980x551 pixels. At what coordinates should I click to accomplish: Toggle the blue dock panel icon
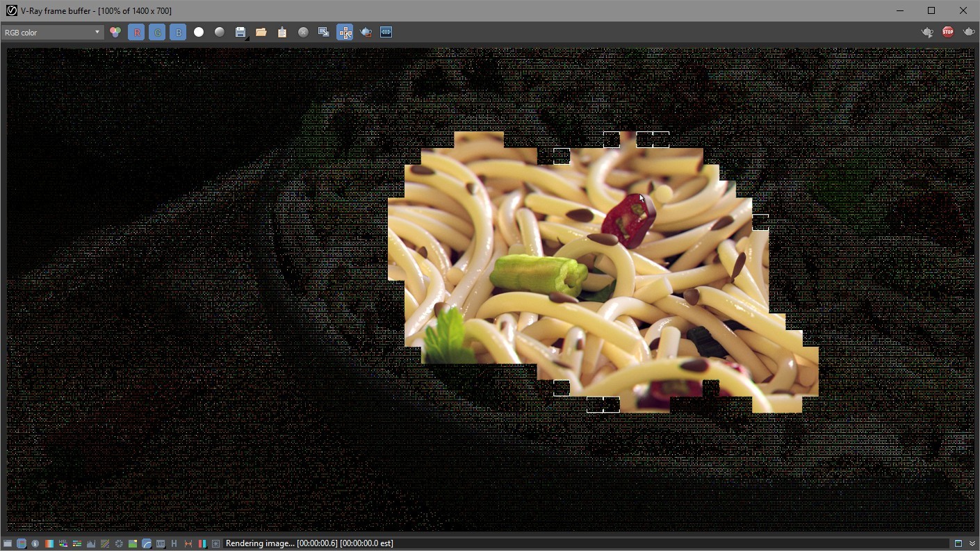click(x=958, y=543)
